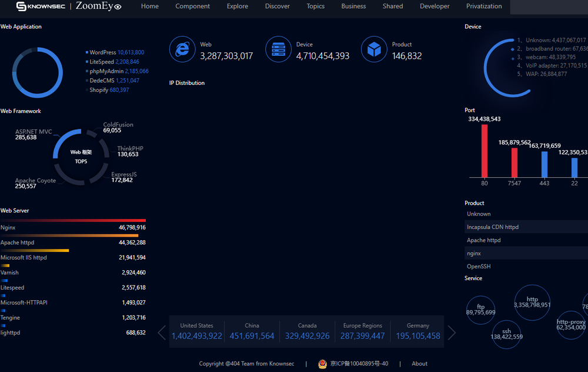Click the Web framework TOP5 donut center
The image size is (588, 372).
(81, 157)
